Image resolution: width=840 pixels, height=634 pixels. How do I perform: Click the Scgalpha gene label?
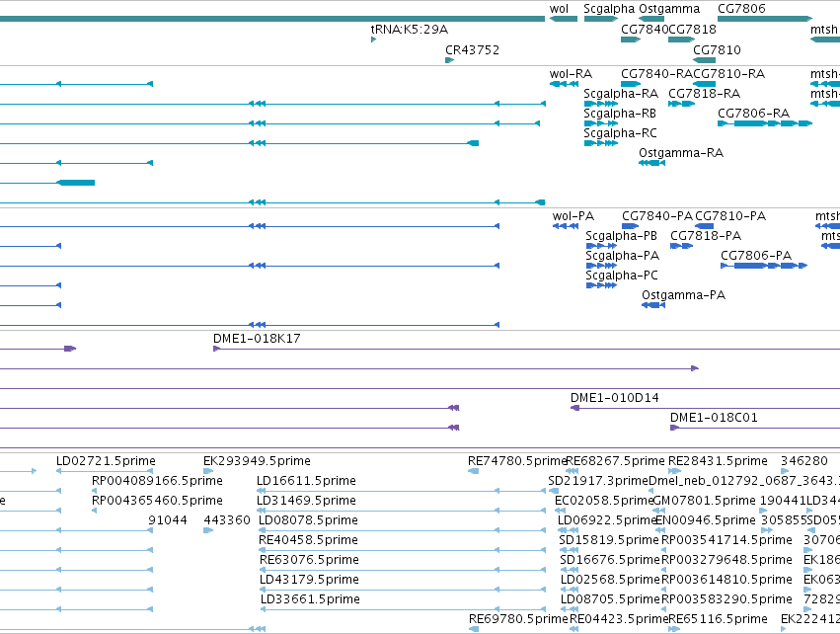pos(609,9)
